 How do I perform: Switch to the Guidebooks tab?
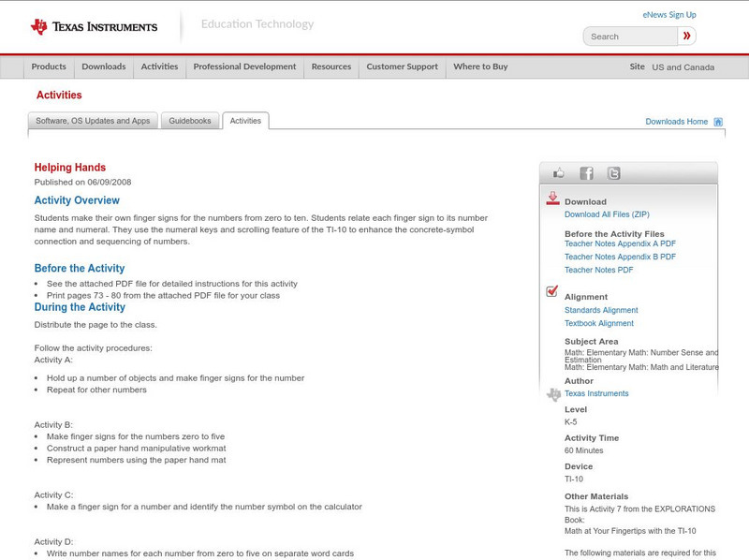[190, 121]
